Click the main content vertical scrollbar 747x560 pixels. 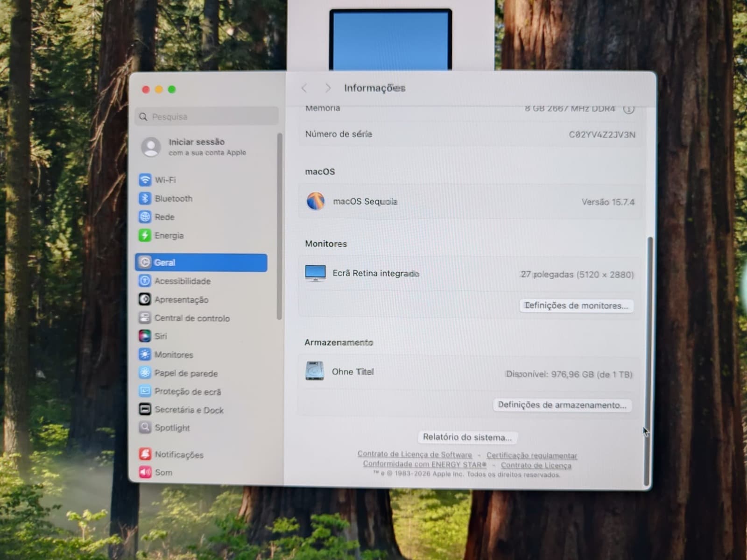point(648,362)
